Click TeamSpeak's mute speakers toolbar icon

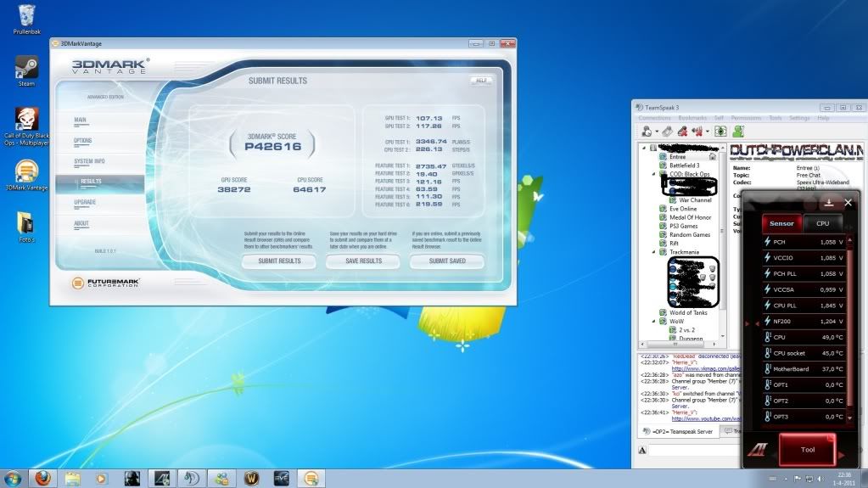(697, 132)
